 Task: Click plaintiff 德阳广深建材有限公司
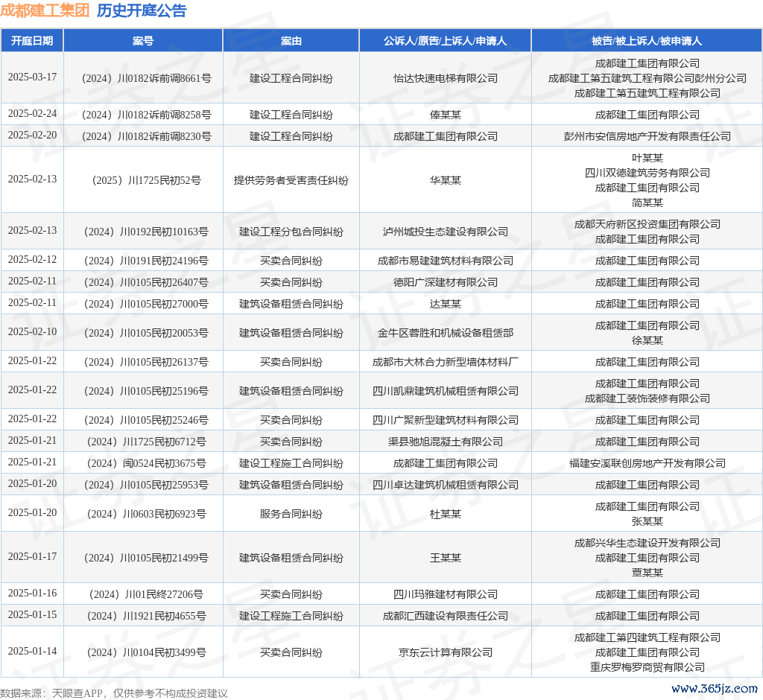click(446, 282)
